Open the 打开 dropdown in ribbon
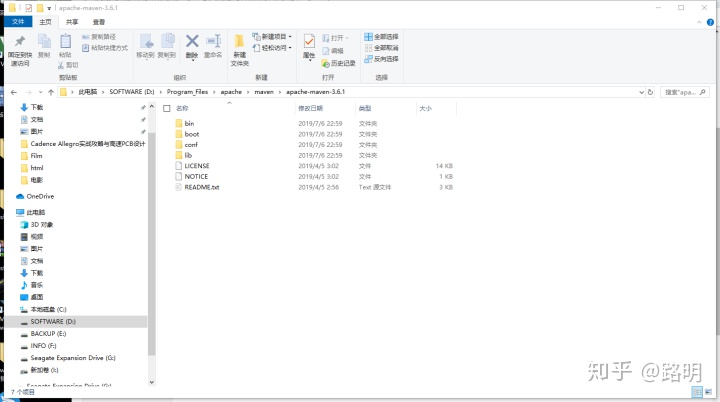The height and width of the screenshot is (402, 720). click(335, 38)
